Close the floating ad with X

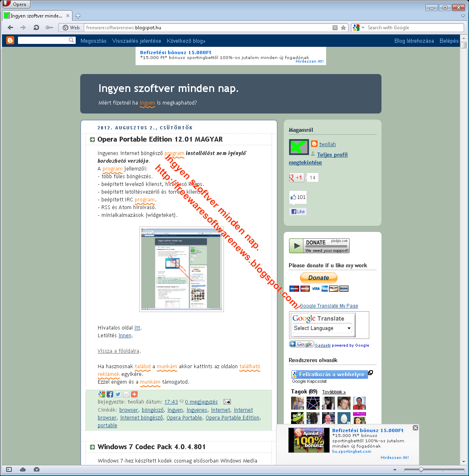(415, 428)
